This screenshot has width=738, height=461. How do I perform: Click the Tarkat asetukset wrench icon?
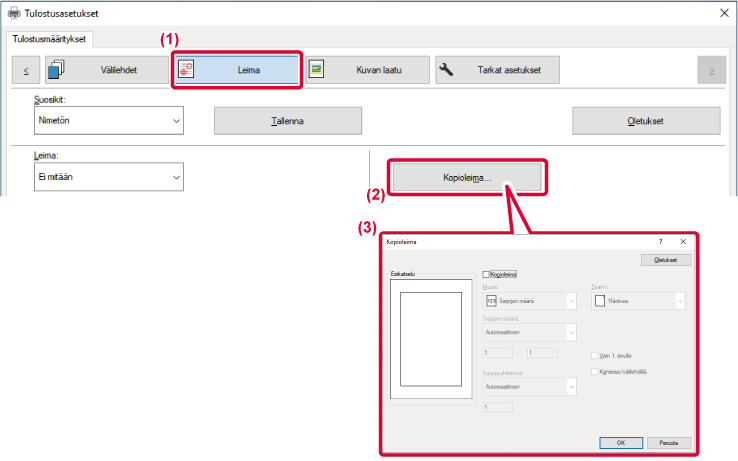pos(447,70)
